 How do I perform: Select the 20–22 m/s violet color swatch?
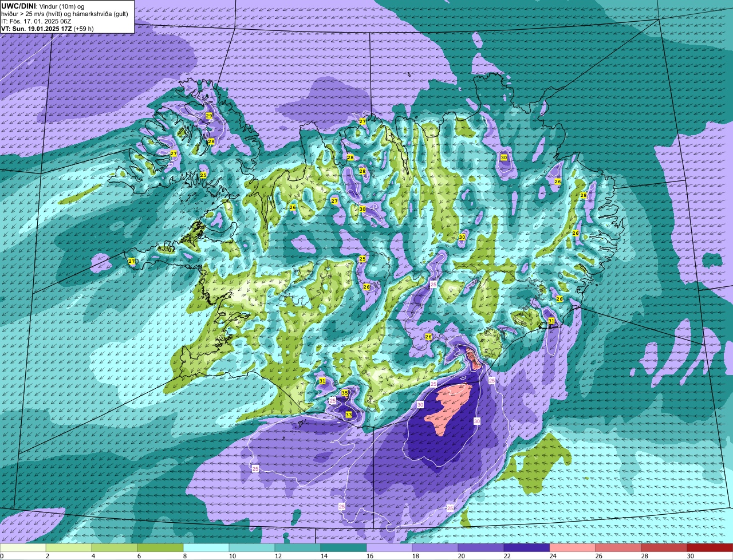coord(481,547)
